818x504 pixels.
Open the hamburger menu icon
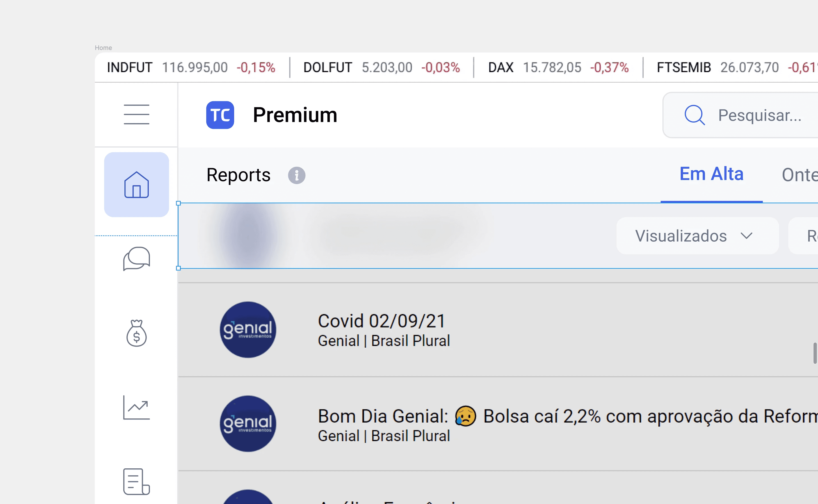click(136, 114)
